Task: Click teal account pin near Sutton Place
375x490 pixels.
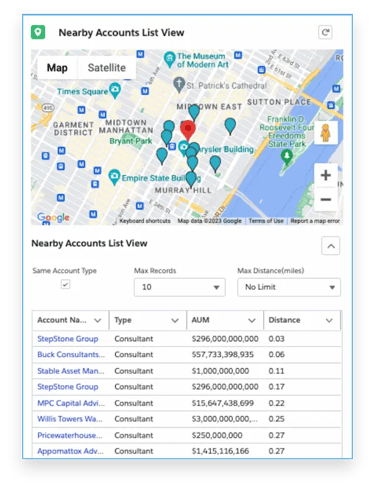Action: coord(230,126)
